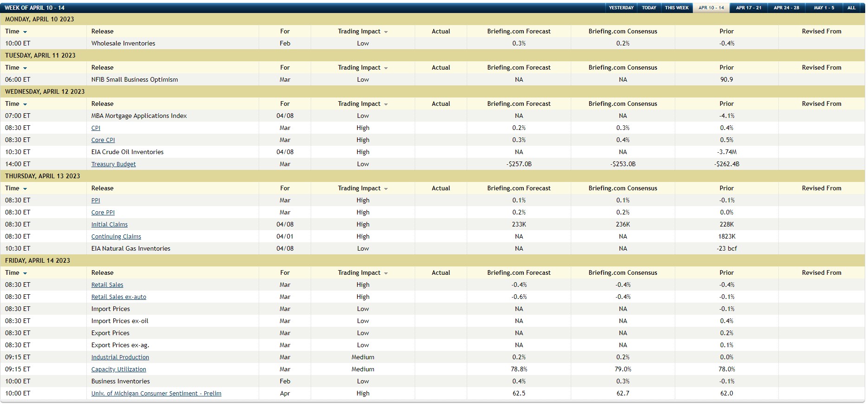Open the Core PPI link

[103, 212]
